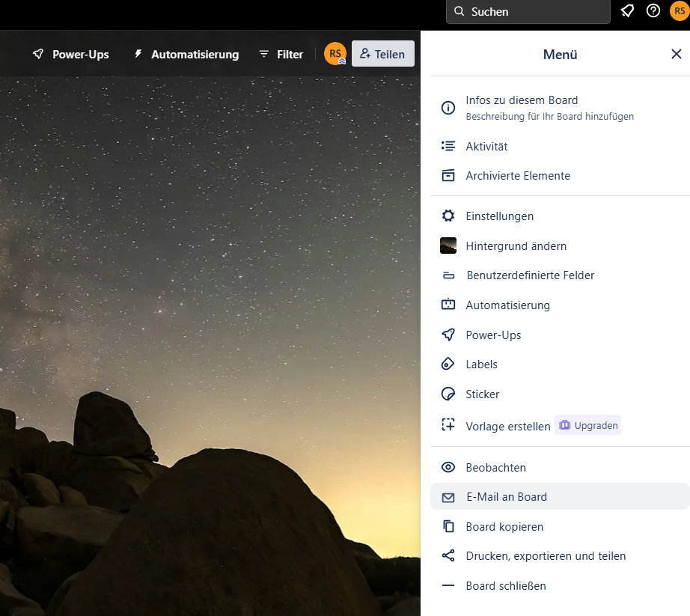Click the Hintergrund ändern background thumbnail
Screen dimensions: 690x616
coord(448,246)
